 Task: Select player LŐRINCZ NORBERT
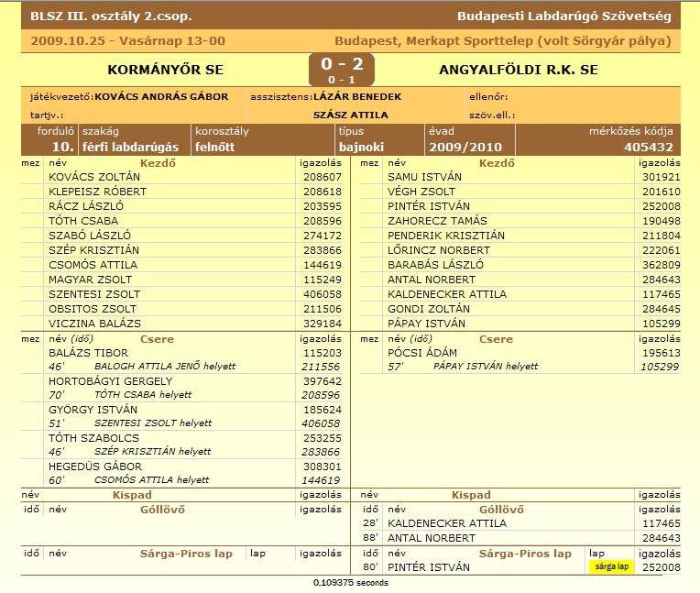(438, 250)
